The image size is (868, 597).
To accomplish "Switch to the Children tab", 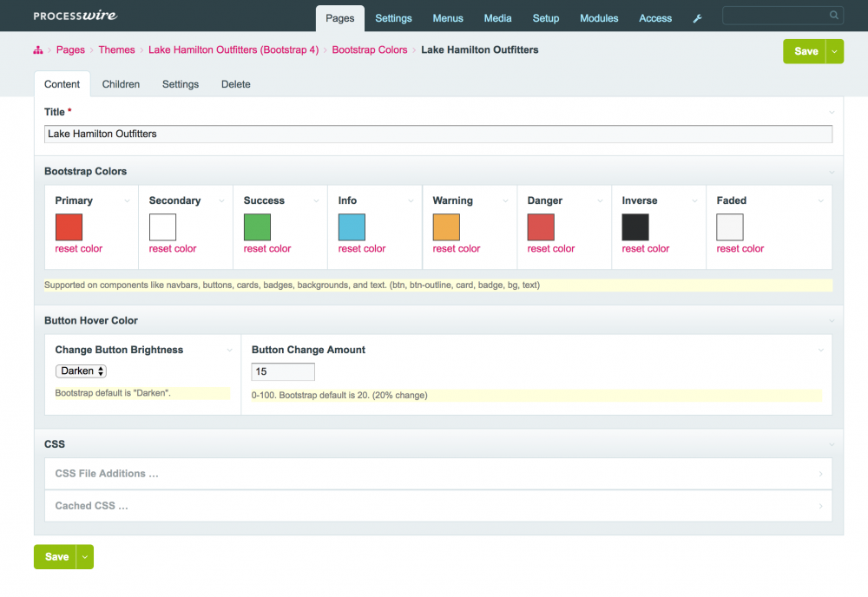I will tap(121, 84).
